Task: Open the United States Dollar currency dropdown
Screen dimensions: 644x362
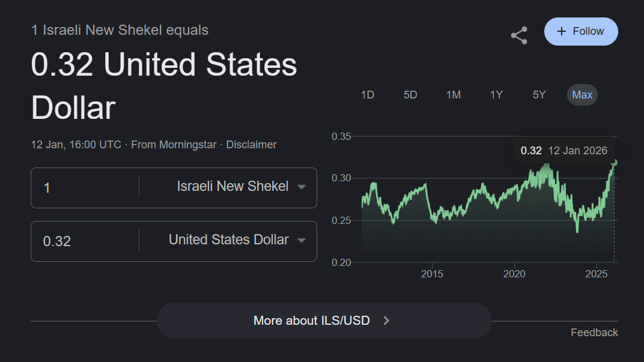Action: pyautogui.click(x=237, y=240)
